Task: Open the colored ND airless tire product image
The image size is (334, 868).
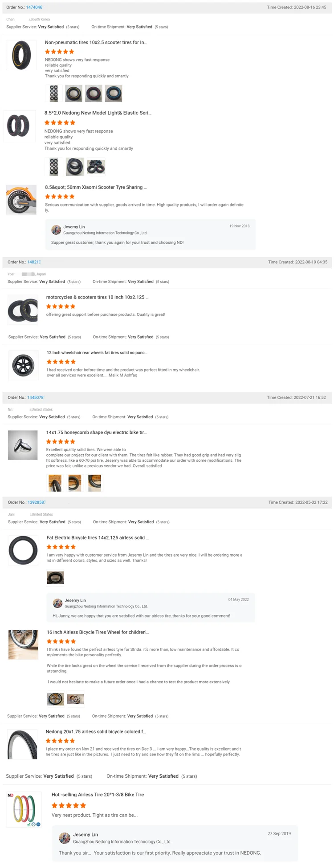Action: pyautogui.click(x=24, y=809)
